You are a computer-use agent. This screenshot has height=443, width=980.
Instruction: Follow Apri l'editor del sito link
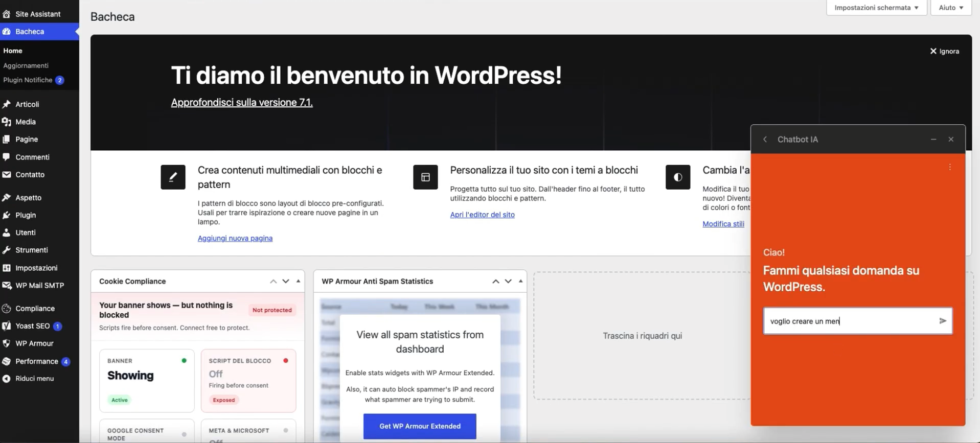coord(482,215)
